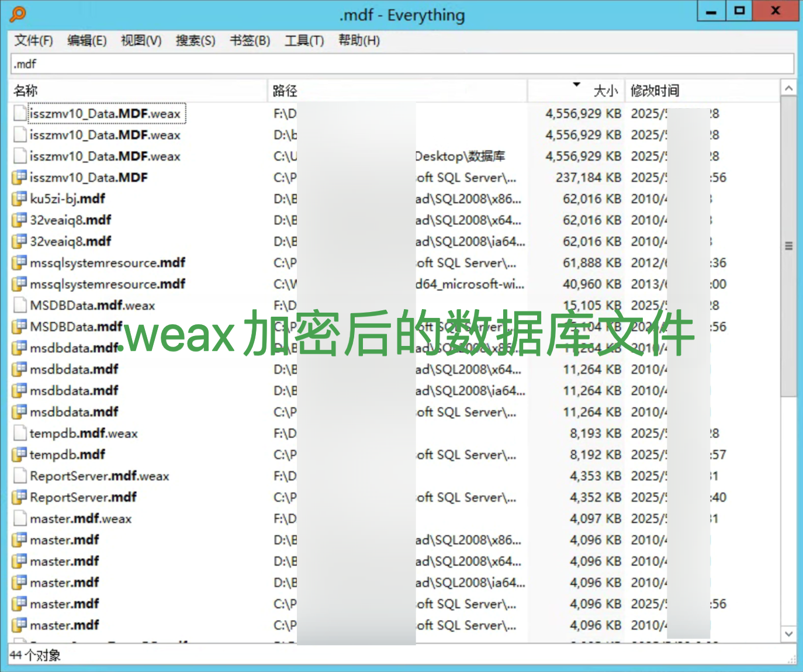Click icon of mssqlsystemresource.mdf sized 61,888 KB
The width and height of the screenshot is (803, 672).
20,262
